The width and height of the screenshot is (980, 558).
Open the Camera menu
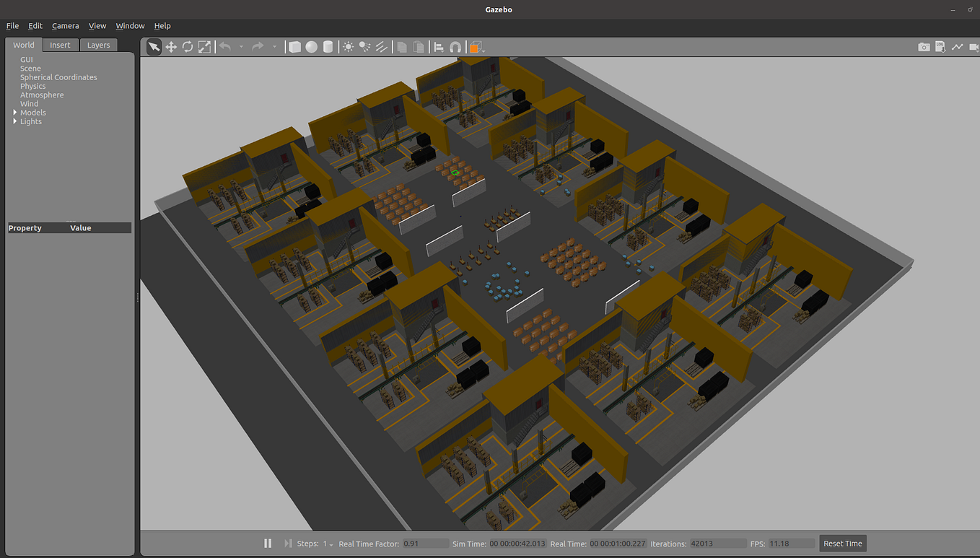pyautogui.click(x=66, y=25)
